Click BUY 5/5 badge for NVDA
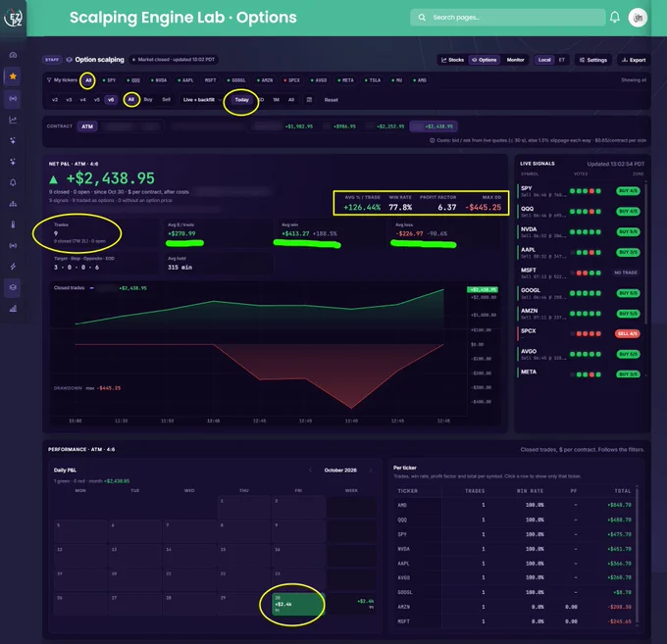 pos(628,232)
